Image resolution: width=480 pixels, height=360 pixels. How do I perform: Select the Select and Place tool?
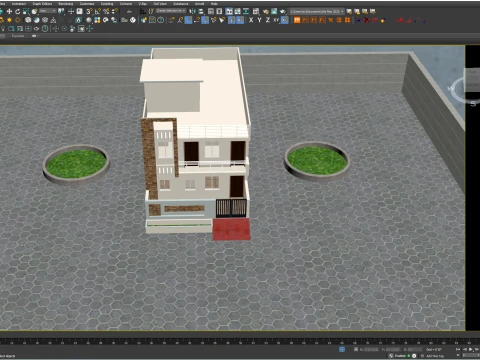coord(34,11)
